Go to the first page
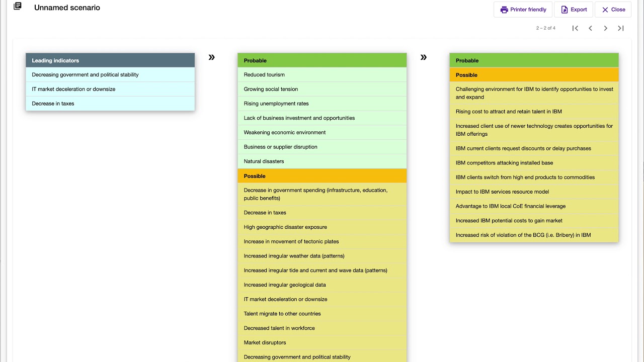The height and width of the screenshot is (362, 644). [575, 28]
